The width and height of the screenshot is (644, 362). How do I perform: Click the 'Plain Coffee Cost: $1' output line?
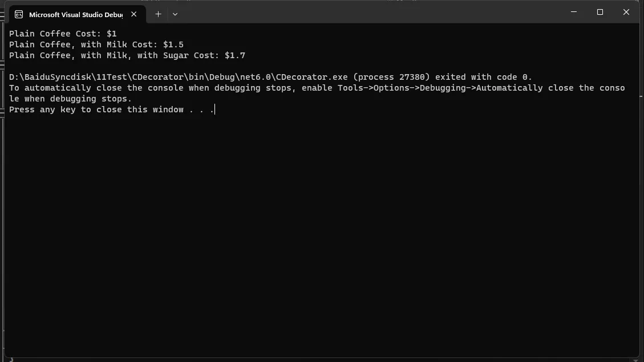pyautogui.click(x=63, y=34)
